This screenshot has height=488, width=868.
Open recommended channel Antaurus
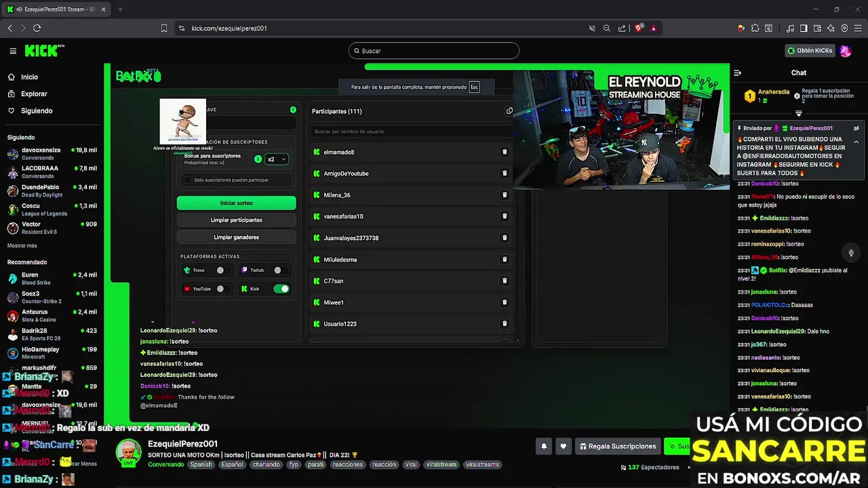tap(53, 316)
